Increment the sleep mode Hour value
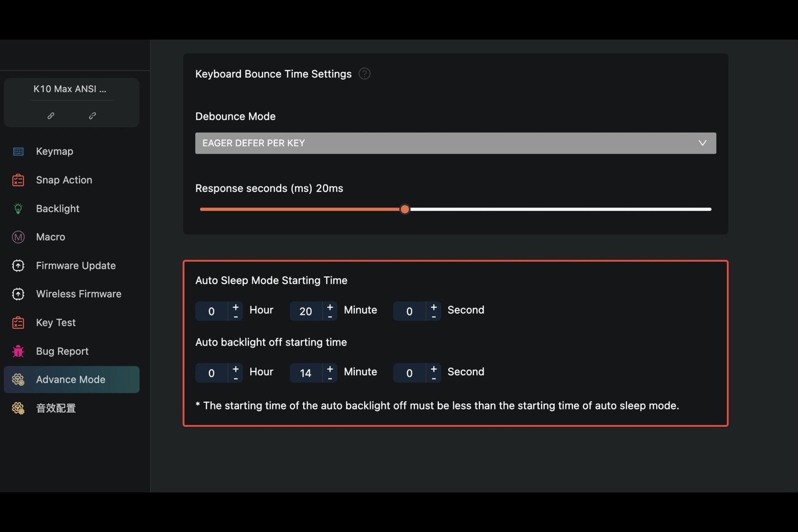The image size is (798, 532). [236, 307]
